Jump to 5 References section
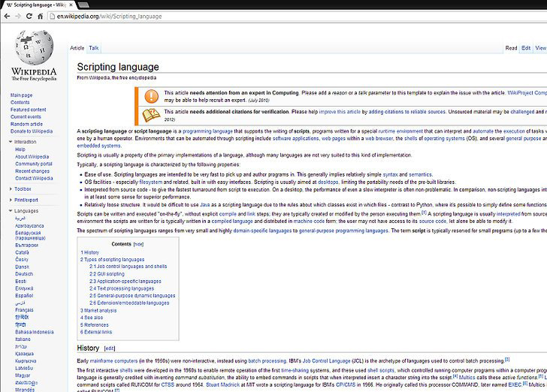547x392 pixels. pos(95,324)
